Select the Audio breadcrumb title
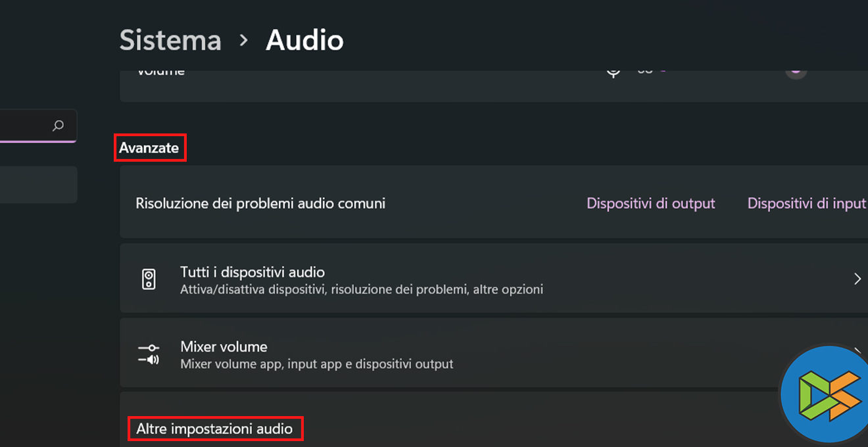 coord(304,41)
